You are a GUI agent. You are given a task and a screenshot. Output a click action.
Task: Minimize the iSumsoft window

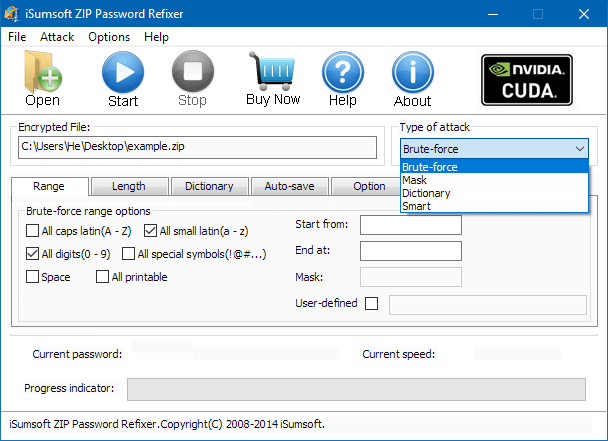click(x=493, y=14)
